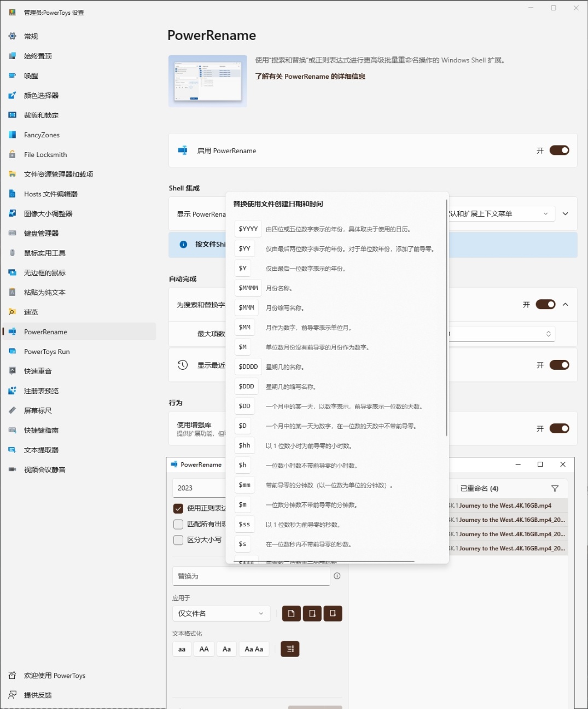The height and width of the screenshot is (709, 588).
Task: Open 快速重音 settings
Action: point(79,371)
